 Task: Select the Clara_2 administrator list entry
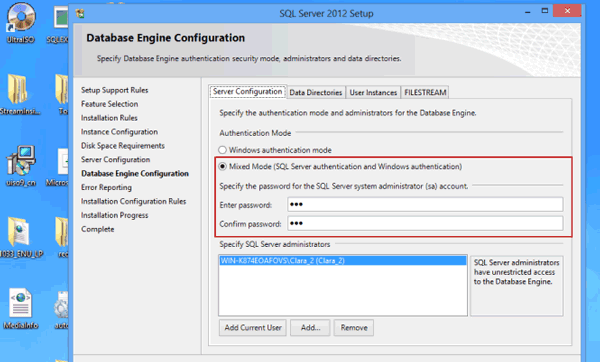click(x=343, y=261)
